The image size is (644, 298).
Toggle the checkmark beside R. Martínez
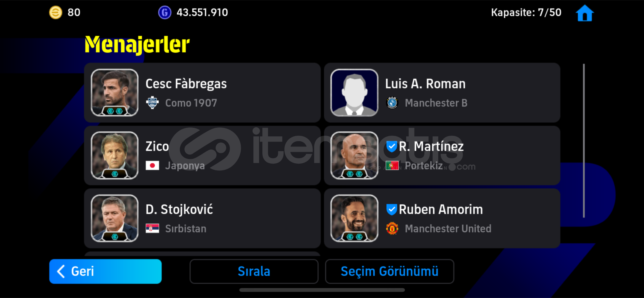pyautogui.click(x=391, y=147)
